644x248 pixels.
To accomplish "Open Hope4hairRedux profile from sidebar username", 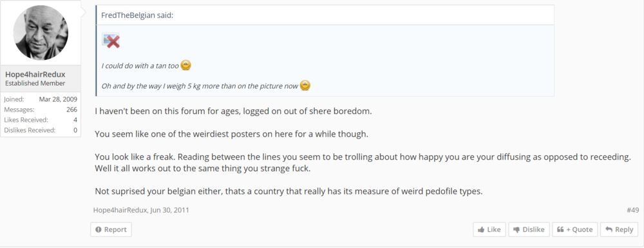I will [35, 75].
